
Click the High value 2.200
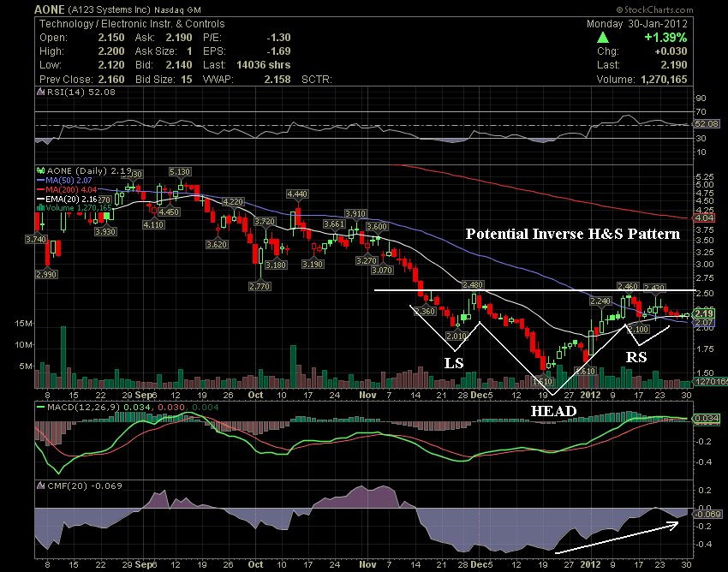click(111, 51)
